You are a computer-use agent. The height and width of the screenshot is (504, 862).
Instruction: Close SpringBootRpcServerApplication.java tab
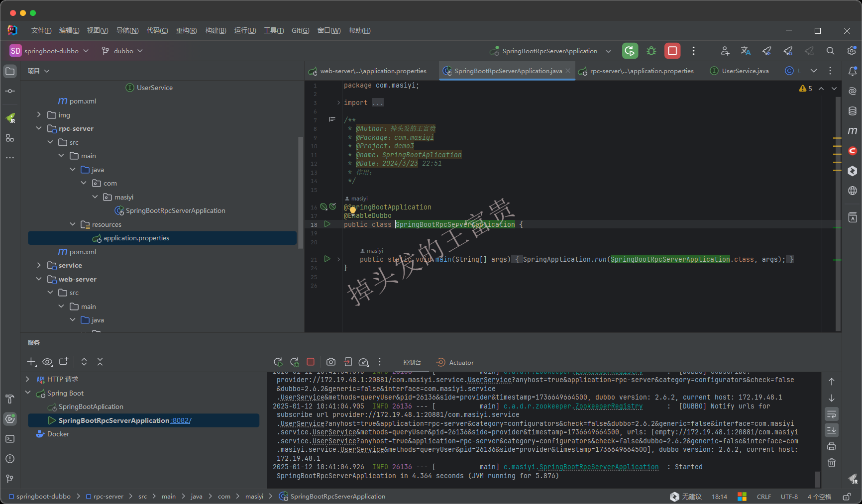point(568,71)
